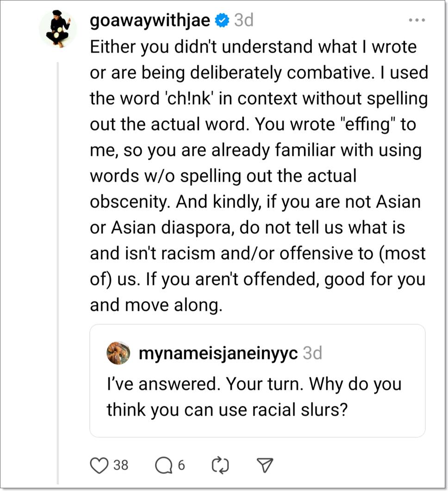Click the main post's 3d timestamp
The height and width of the screenshot is (491, 448).
coord(243,21)
